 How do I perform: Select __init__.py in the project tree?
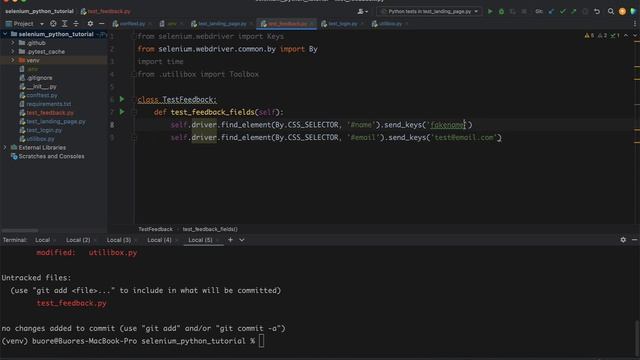point(41,87)
